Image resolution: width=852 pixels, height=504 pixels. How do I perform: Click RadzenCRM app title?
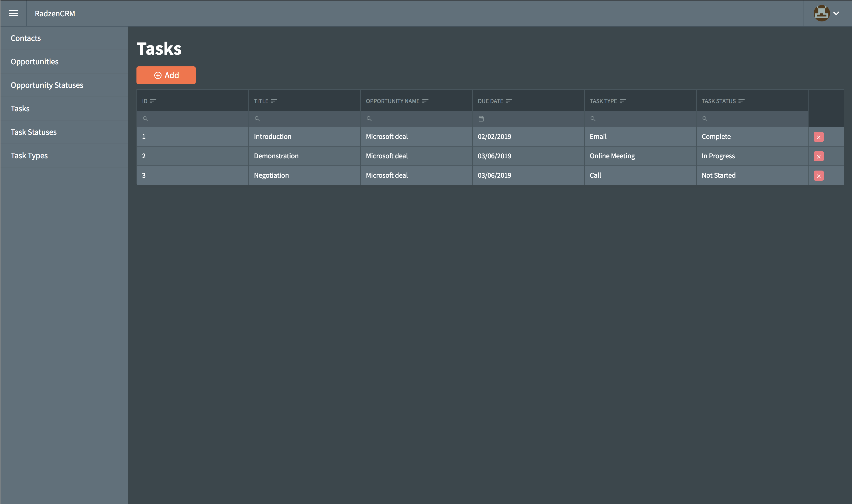click(55, 14)
